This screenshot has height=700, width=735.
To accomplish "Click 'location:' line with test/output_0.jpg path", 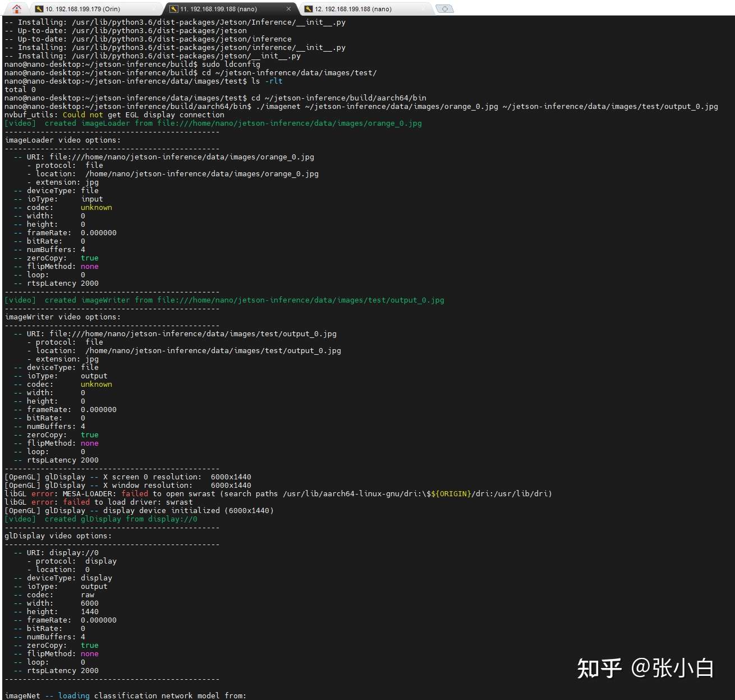I will [184, 350].
